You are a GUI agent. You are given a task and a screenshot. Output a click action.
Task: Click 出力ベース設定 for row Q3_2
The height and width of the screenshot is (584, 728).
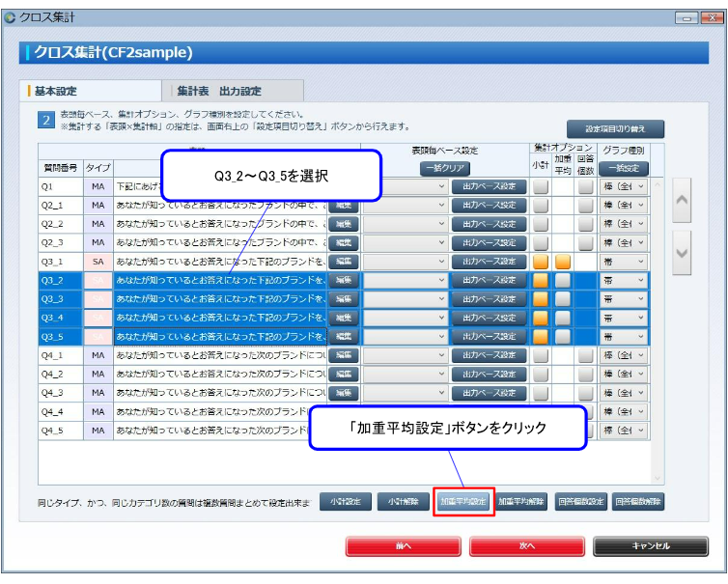pos(490,280)
